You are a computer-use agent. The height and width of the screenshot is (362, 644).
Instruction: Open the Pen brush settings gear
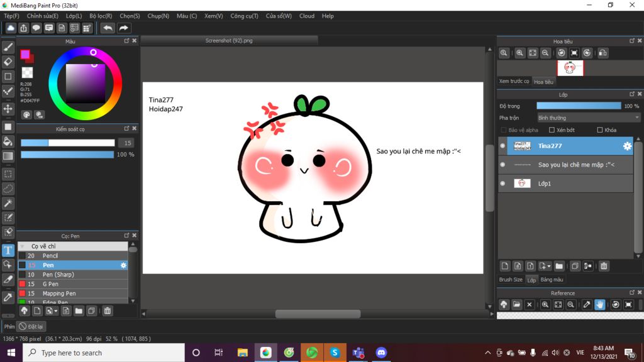(x=123, y=265)
